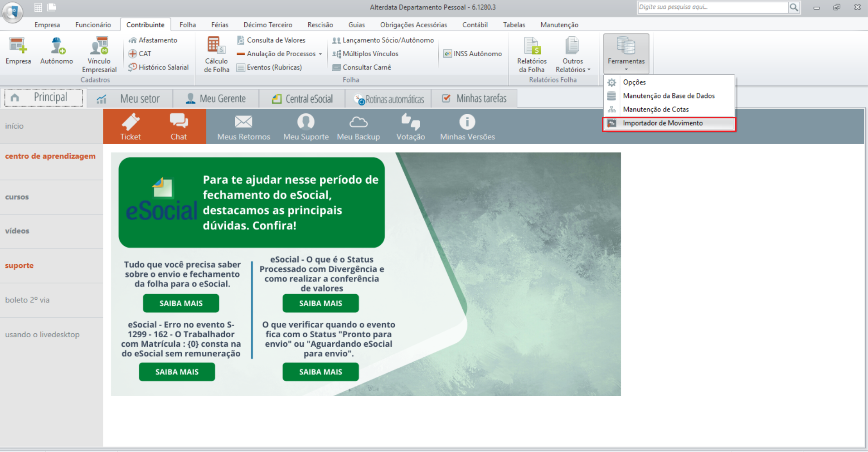Open centro de aprendizagem sidebar link
Image resolution: width=868 pixels, height=452 pixels.
click(50, 156)
